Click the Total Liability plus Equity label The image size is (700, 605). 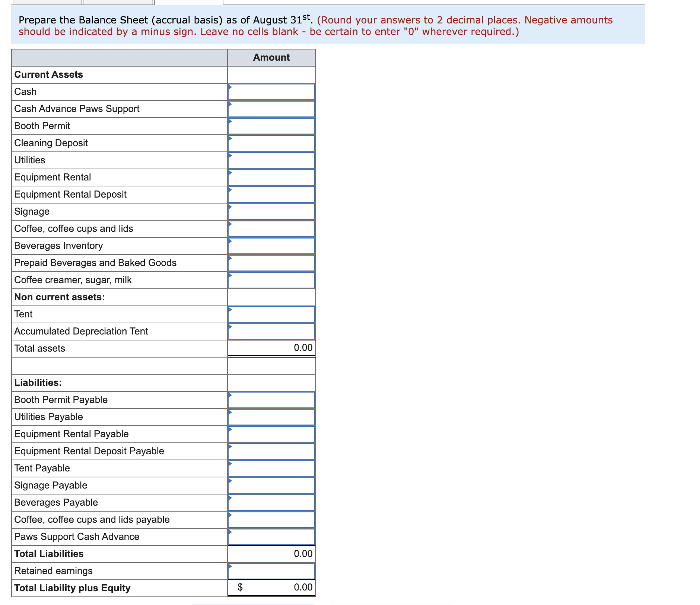(x=72, y=588)
